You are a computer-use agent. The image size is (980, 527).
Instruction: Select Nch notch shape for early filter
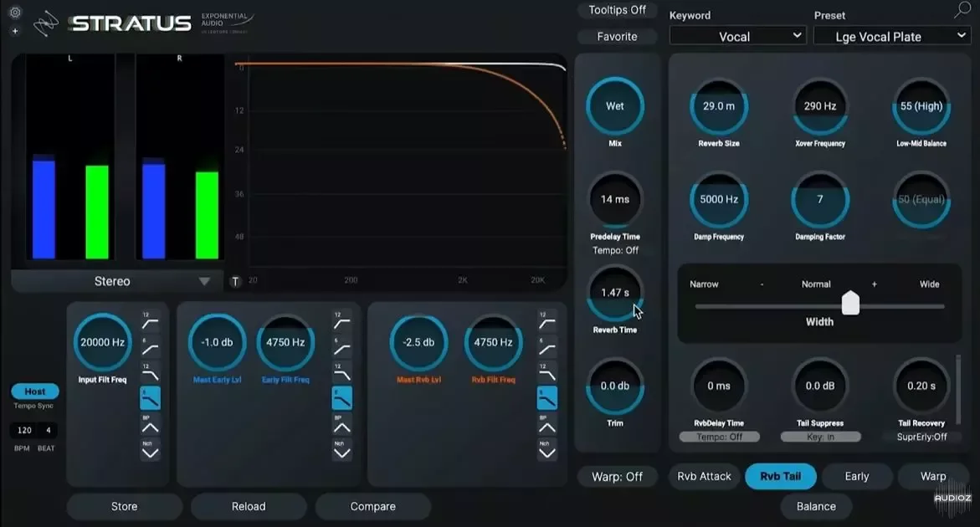[342, 450]
